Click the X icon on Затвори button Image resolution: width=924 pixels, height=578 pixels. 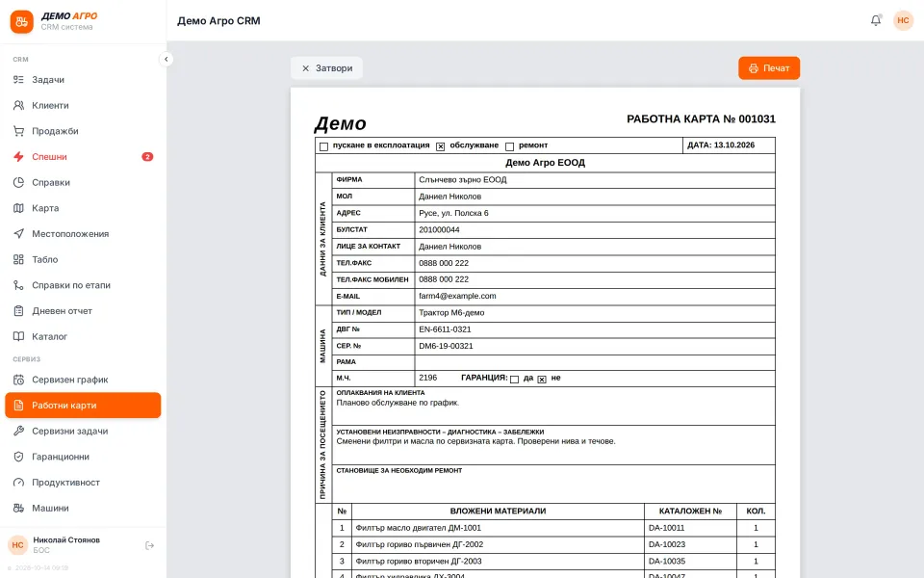pyautogui.click(x=305, y=68)
